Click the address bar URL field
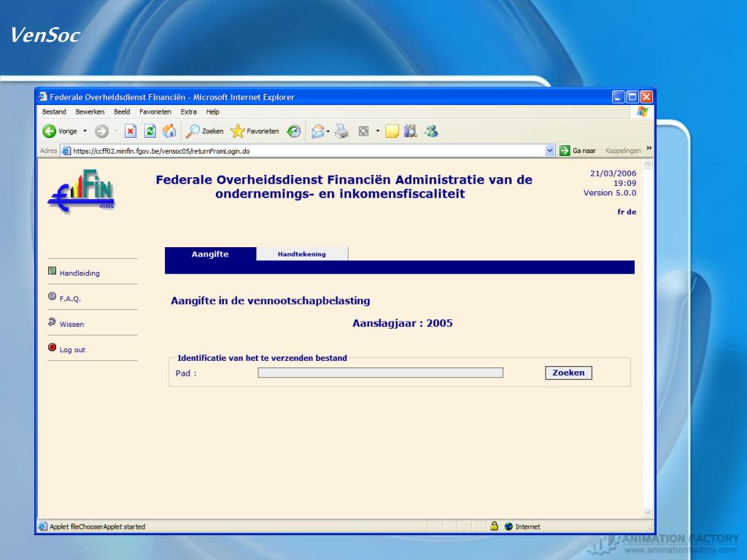Viewport: 747px width, 560px height. (307, 151)
